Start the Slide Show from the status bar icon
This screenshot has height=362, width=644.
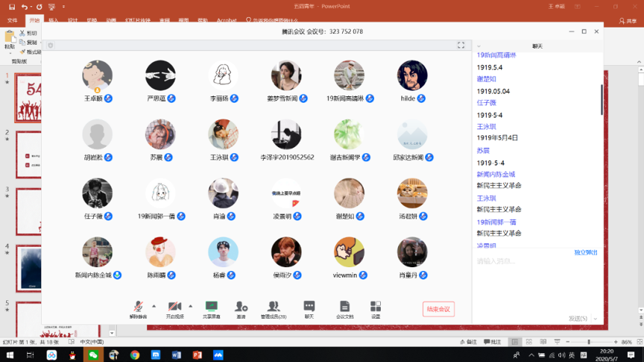tap(557, 342)
